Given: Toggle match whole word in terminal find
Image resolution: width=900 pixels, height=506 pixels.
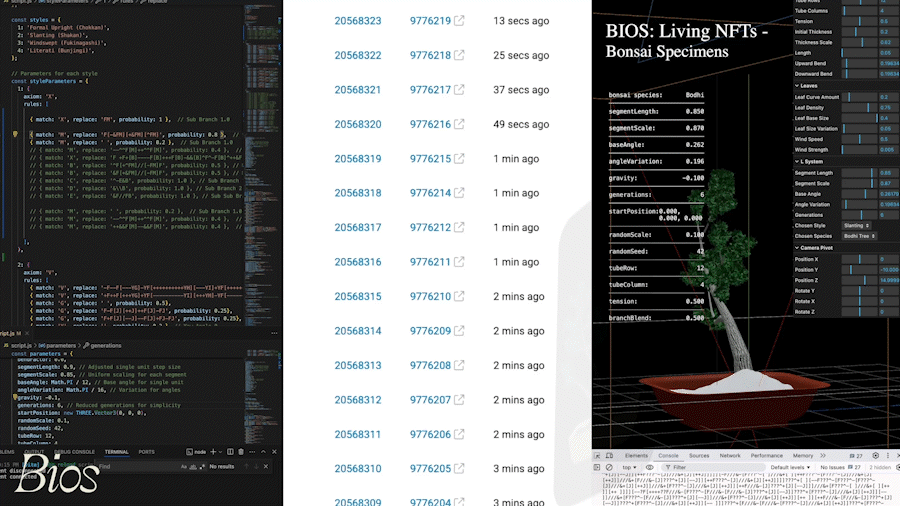Looking at the screenshot, I should click(x=193, y=466).
